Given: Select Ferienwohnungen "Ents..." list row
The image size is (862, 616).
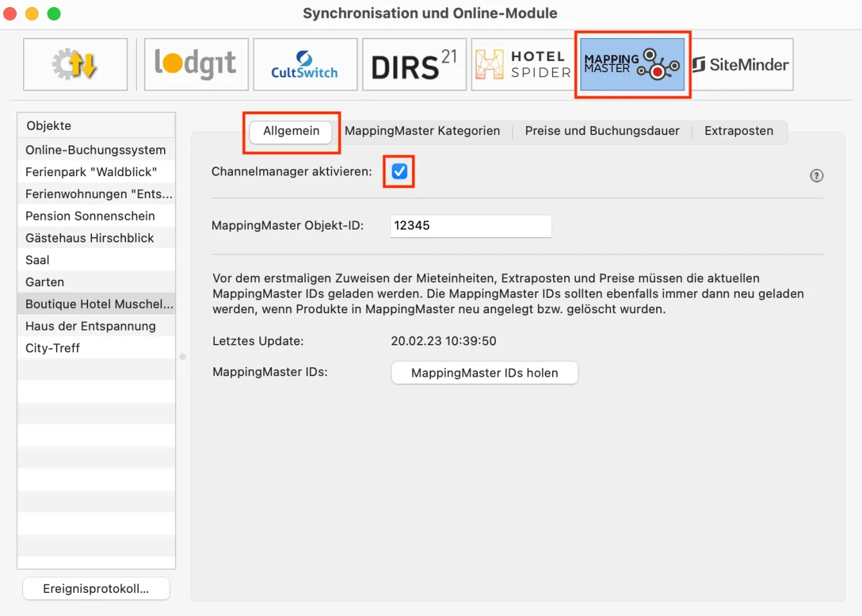Looking at the screenshot, I should pyautogui.click(x=96, y=194).
